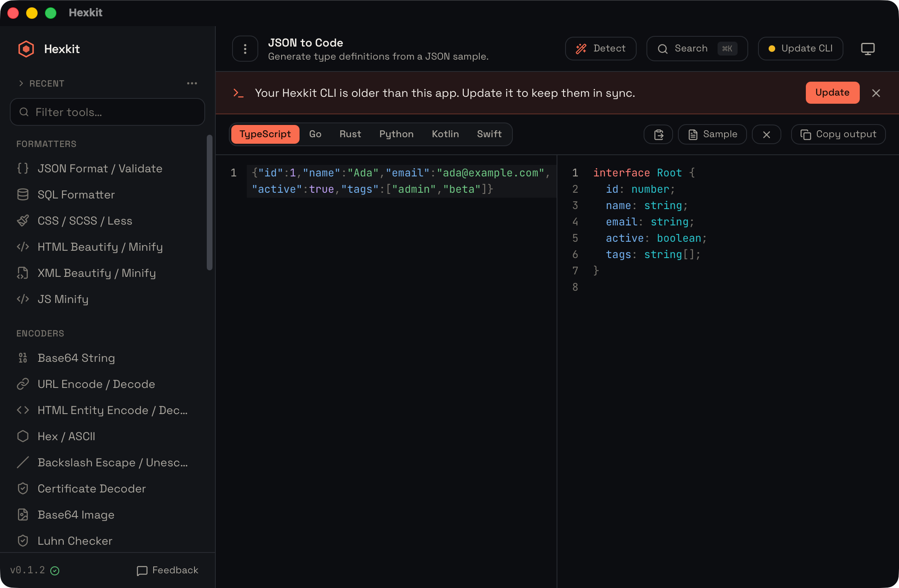Open the Search box in header
Viewport: 899px width, 588px height.
click(x=697, y=49)
